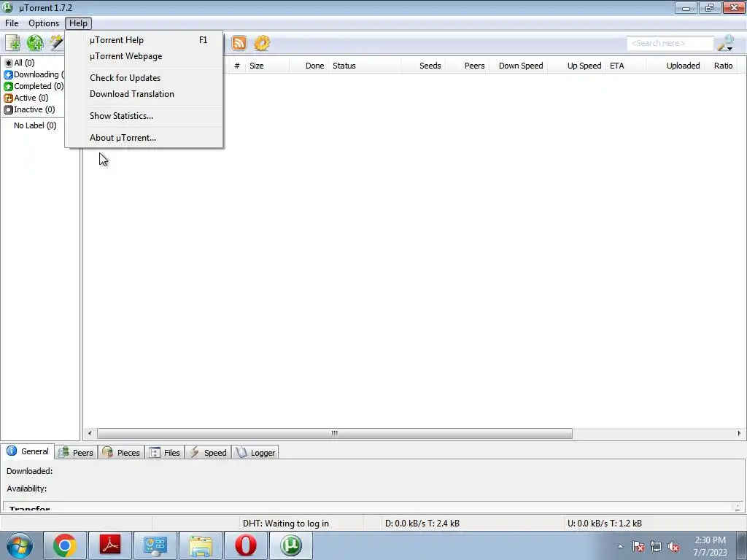
Task: Close the Help menu
Action: click(78, 23)
